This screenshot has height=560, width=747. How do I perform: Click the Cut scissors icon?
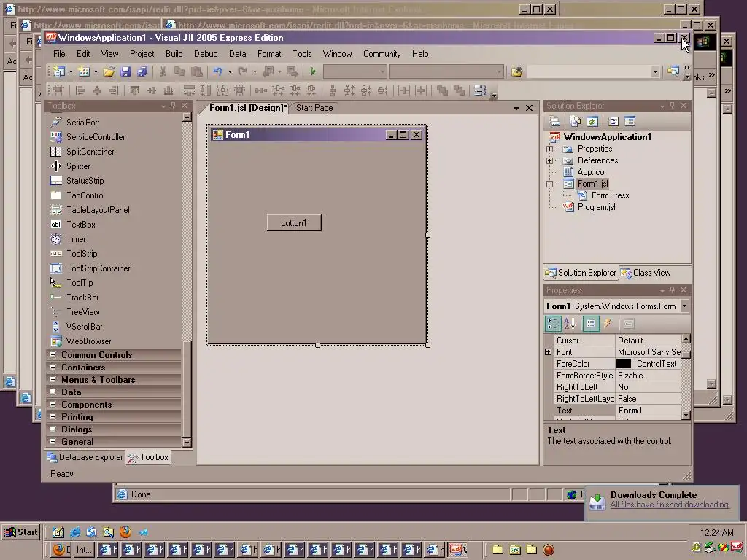pos(163,72)
